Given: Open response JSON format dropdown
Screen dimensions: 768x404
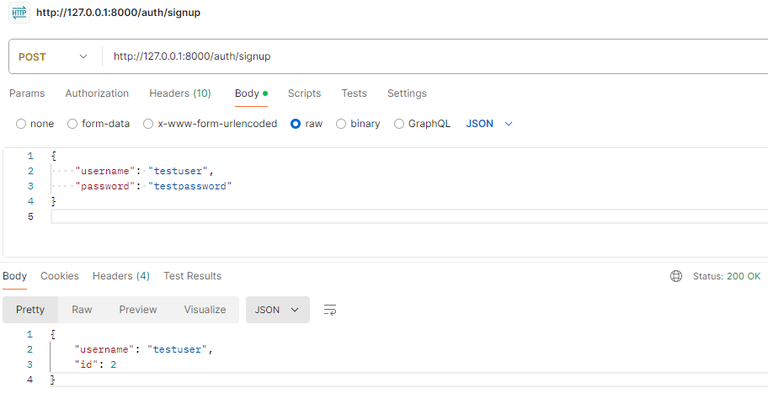Looking at the screenshot, I should pos(277,310).
